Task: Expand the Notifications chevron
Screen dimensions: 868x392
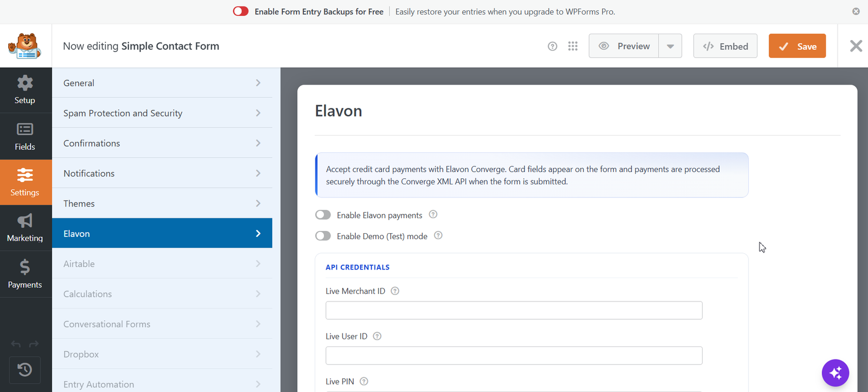Action: point(258,173)
